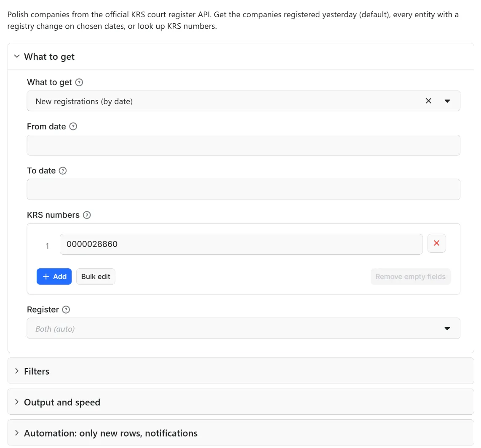Screen dimensions: 481x448
Task: Clear the New registrations selection
Action: (428, 101)
